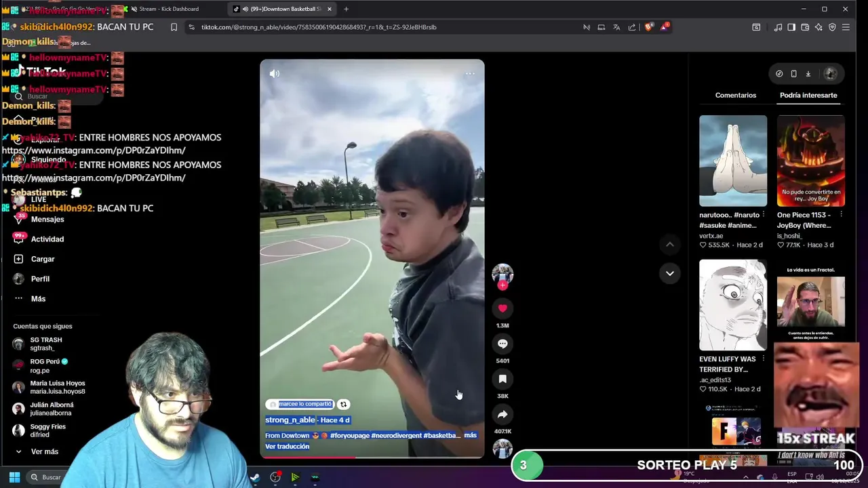The height and width of the screenshot is (488, 868).
Task: Close the Downtown Basketball browser tab
Action: [330, 9]
